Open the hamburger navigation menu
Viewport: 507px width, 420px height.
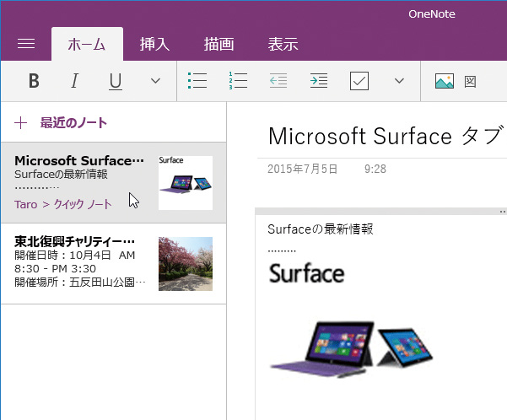[x=26, y=44]
